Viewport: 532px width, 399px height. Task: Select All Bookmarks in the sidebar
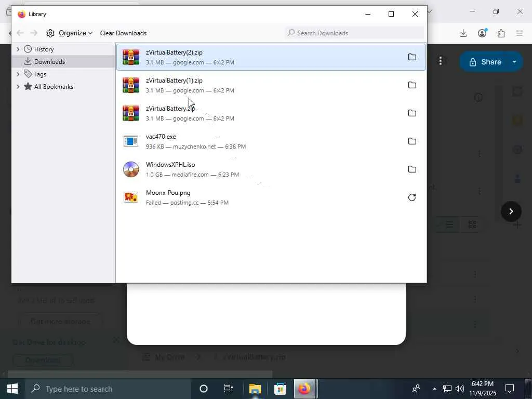tap(54, 87)
